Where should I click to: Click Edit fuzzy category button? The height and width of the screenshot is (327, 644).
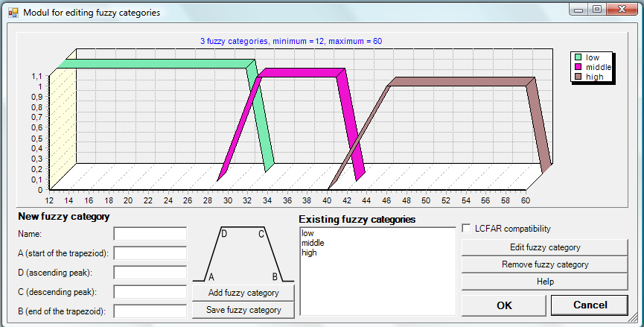(x=544, y=247)
